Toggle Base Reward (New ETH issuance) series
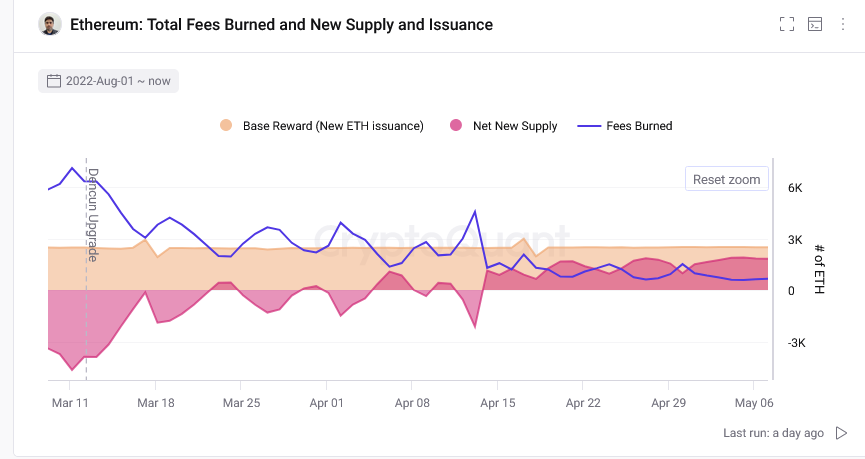Screen dimensions: 865x459 333,126
